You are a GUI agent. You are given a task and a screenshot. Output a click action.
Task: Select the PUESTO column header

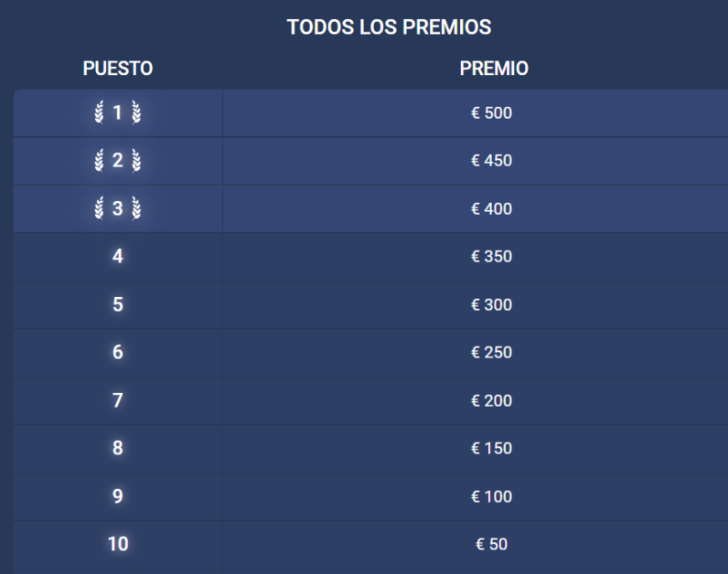click(x=118, y=69)
